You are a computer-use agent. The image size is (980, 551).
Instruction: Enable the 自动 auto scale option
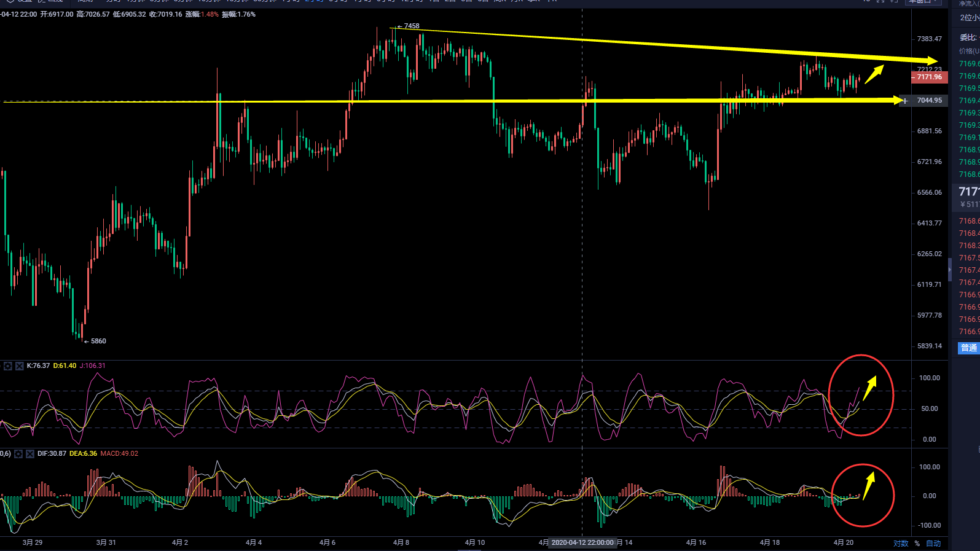tap(933, 544)
